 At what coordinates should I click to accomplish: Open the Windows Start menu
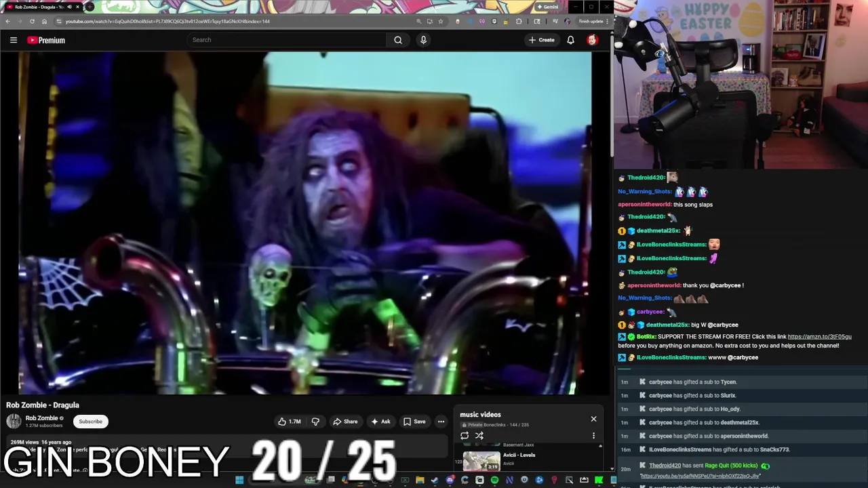tap(239, 480)
